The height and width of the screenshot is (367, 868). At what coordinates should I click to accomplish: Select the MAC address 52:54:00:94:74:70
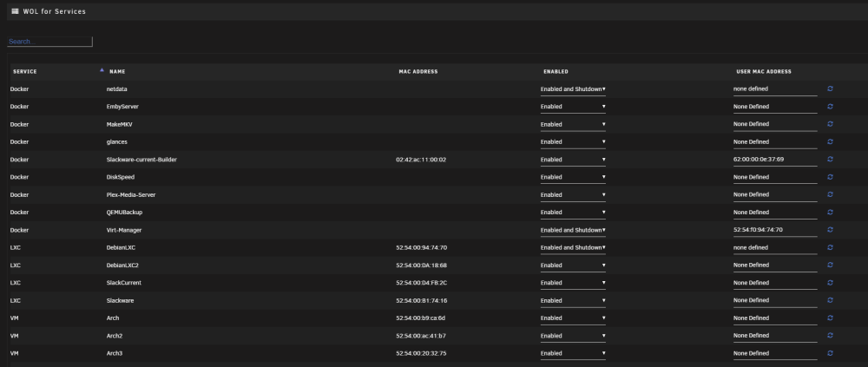(x=421, y=247)
